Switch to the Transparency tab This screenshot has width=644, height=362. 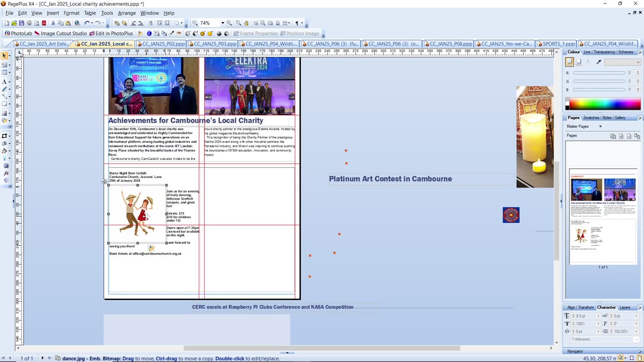click(x=604, y=52)
